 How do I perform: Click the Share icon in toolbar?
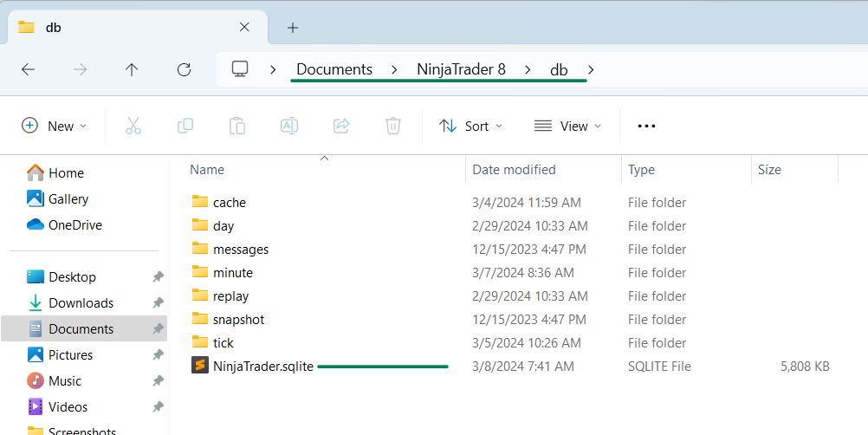click(x=341, y=126)
